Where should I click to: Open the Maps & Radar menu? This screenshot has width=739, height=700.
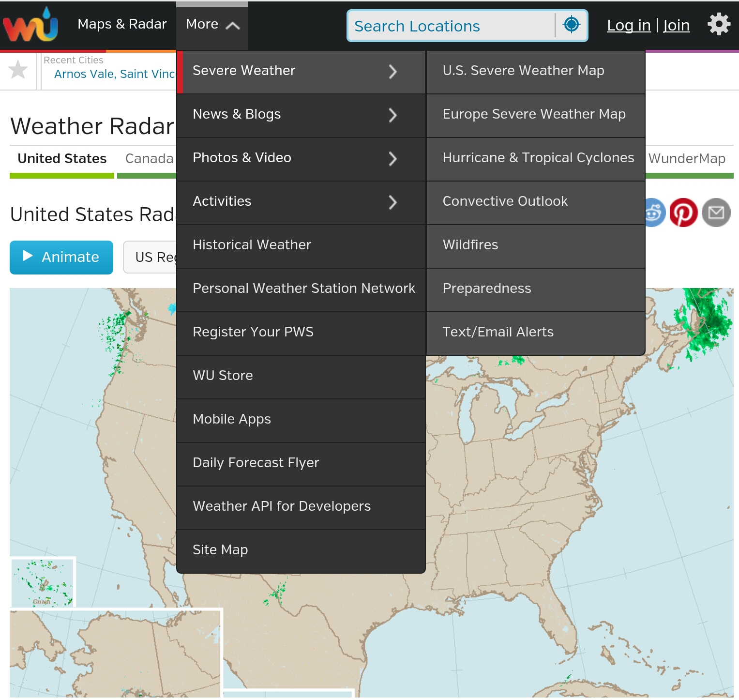(x=122, y=24)
